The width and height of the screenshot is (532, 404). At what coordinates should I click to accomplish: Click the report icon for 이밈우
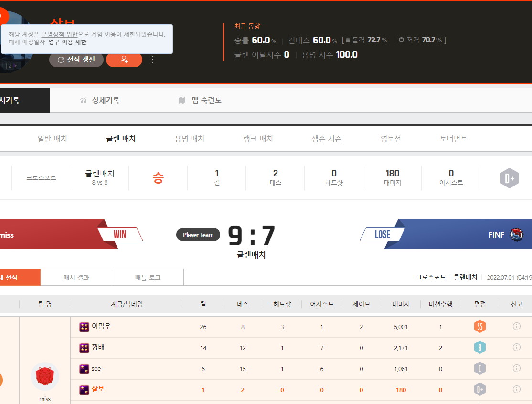pyautogui.click(x=516, y=327)
